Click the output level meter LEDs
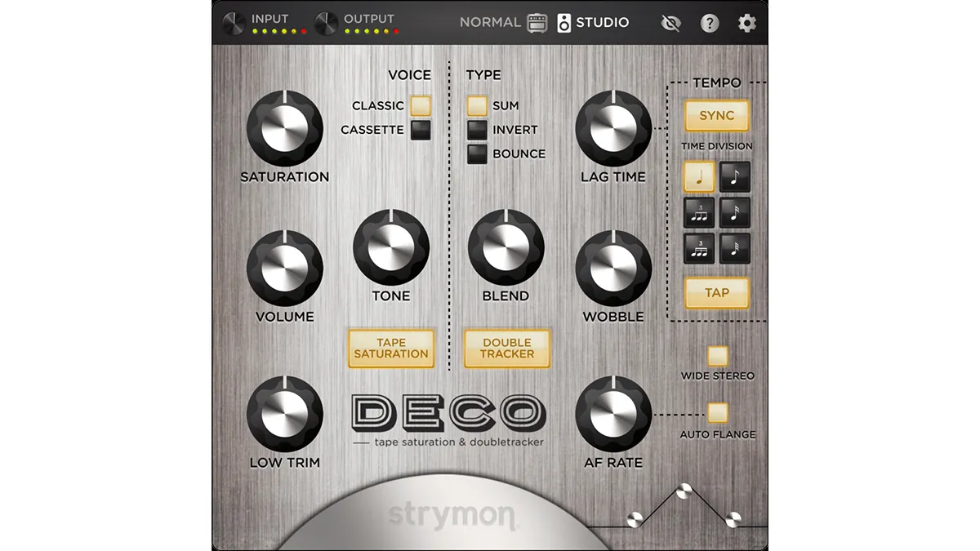Image resolution: width=980 pixels, height=551 pixels. click(x=372, y=32)
